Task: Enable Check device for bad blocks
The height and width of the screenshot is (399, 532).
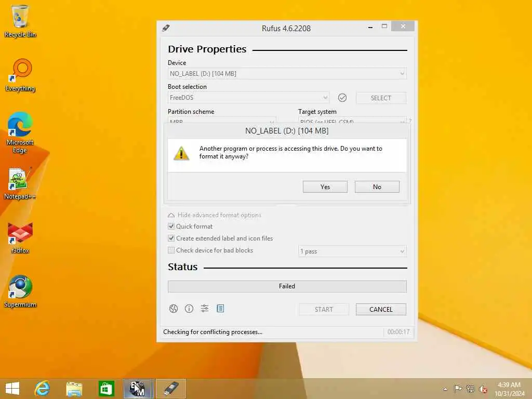Action: [171, 250]
